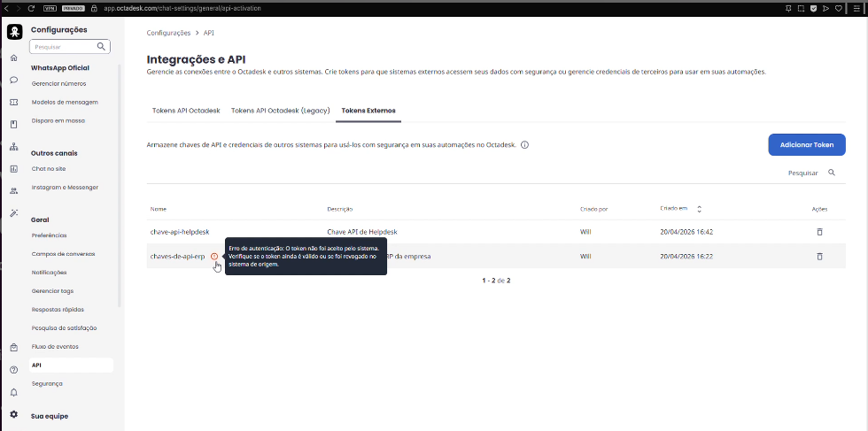Open Instagram e Messenger settings
Screen dimensions: 868x431
(65, 187)
